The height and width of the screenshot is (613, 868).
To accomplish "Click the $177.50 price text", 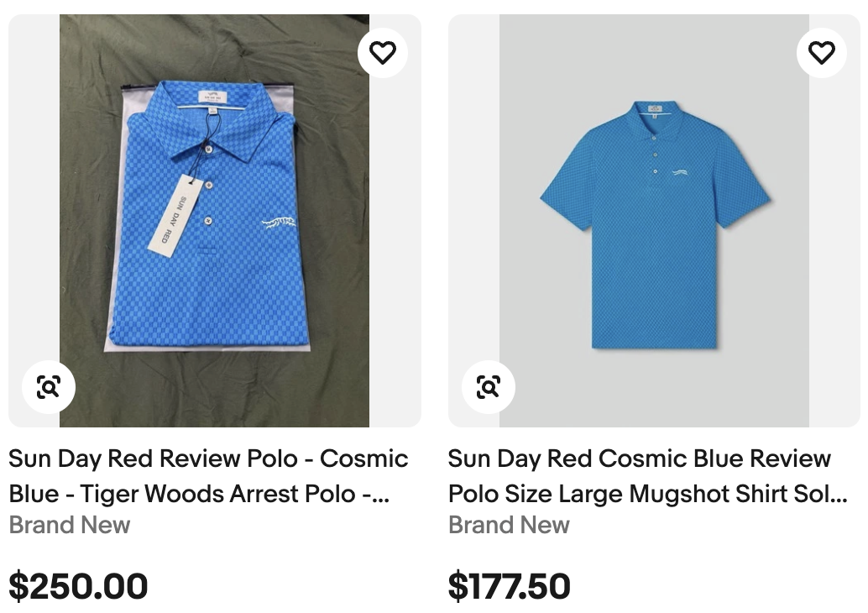I will [x=510, y=586].
